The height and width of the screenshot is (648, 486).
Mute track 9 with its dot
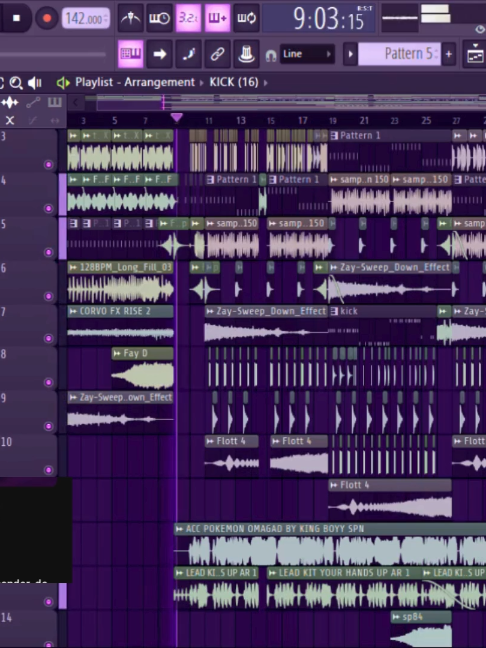(x=48, y=426)
